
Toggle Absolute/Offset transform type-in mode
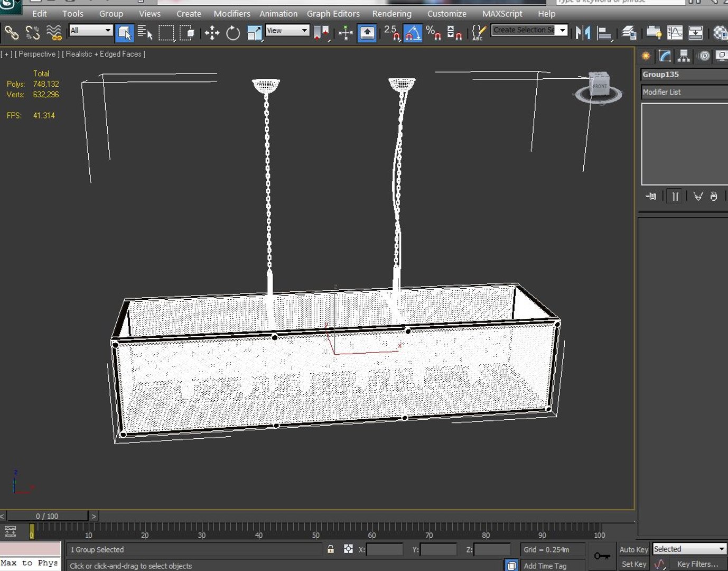(348, 549)
